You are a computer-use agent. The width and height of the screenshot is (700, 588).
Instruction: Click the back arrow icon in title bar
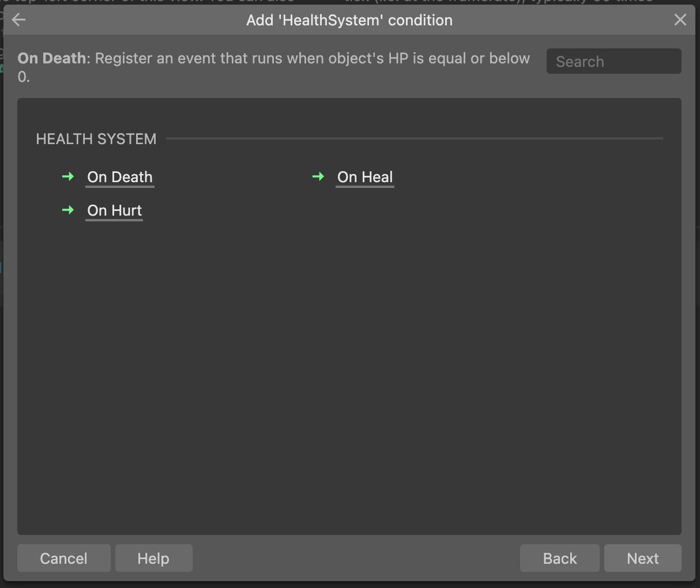point(18,20)
